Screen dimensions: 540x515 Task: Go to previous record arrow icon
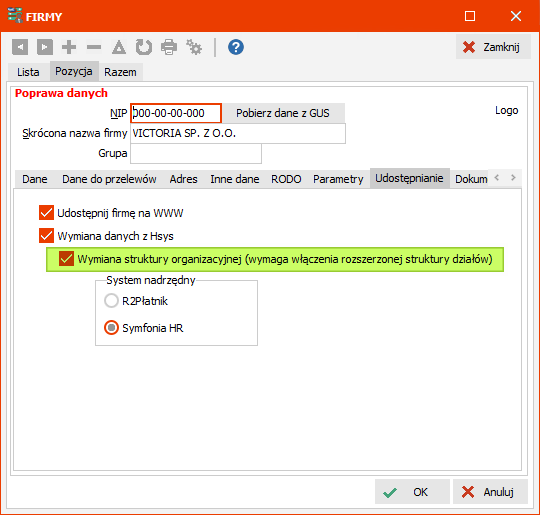click(x=20, y=47)
